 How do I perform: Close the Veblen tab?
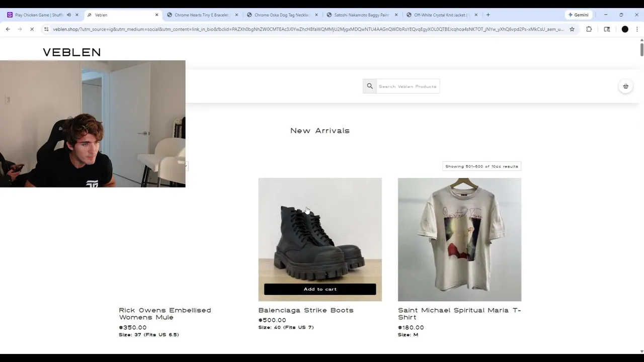point(156,15)
